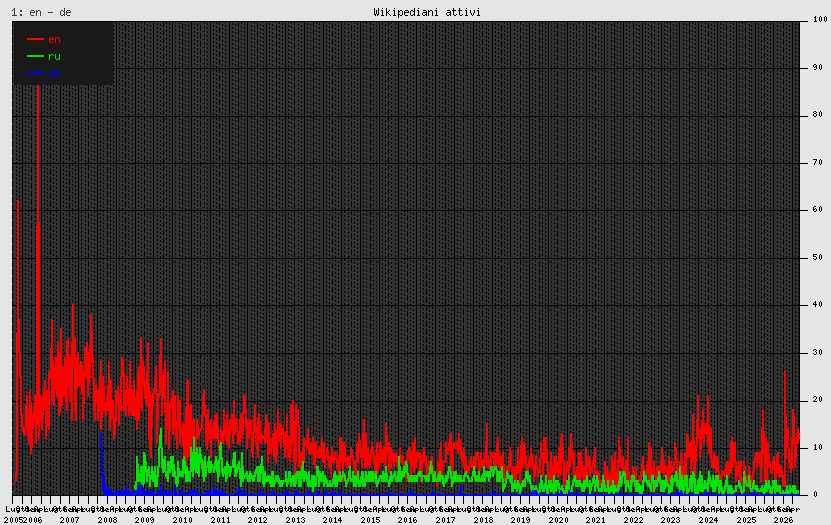The height and width of the screenshot is (525, 831).
Task: Click the blue line swatch beside "de"
Action: pyautogui.click(x=36, y=73)
